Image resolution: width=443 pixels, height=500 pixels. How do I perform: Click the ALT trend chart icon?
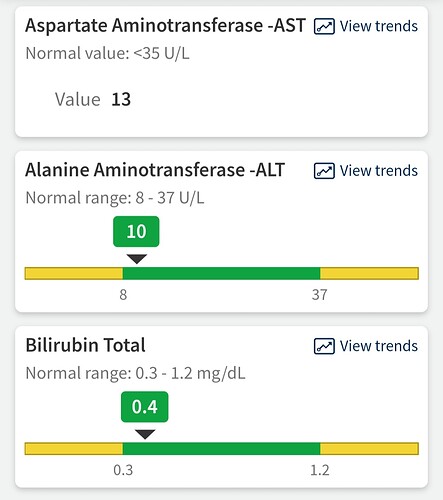pos(324,171)
